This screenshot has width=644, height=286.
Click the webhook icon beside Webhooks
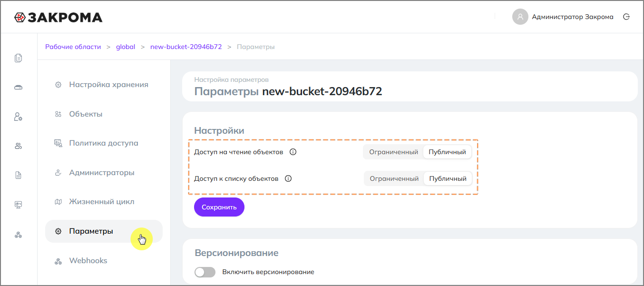coord(58,261)
